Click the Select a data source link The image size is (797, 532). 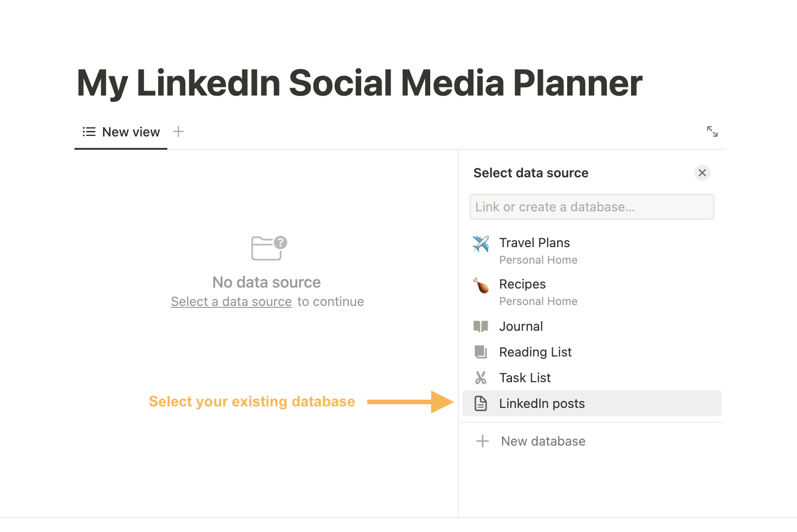[x=231, y=302]
